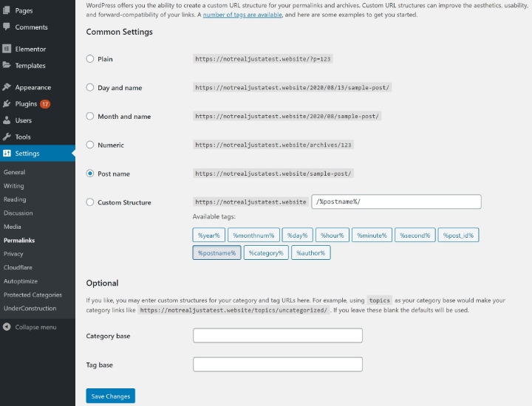
Task: Click the Tools wrench icon
Action: coord(7,137)
